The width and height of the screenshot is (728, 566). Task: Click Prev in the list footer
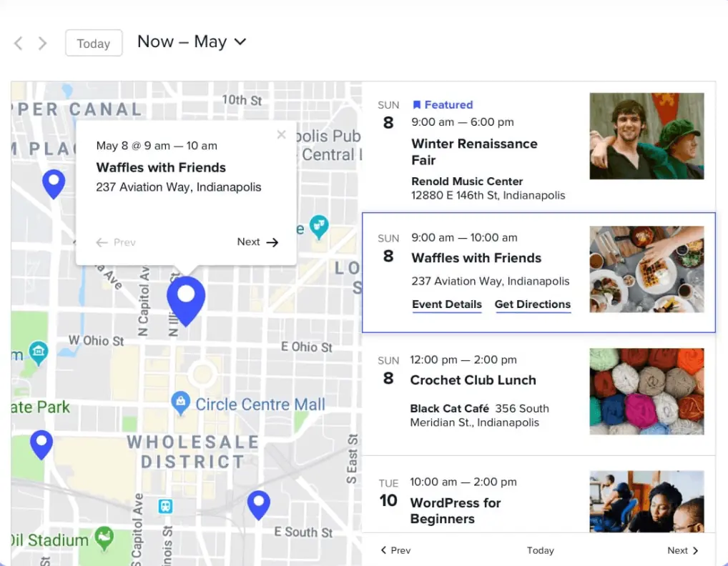pos(395,550)
